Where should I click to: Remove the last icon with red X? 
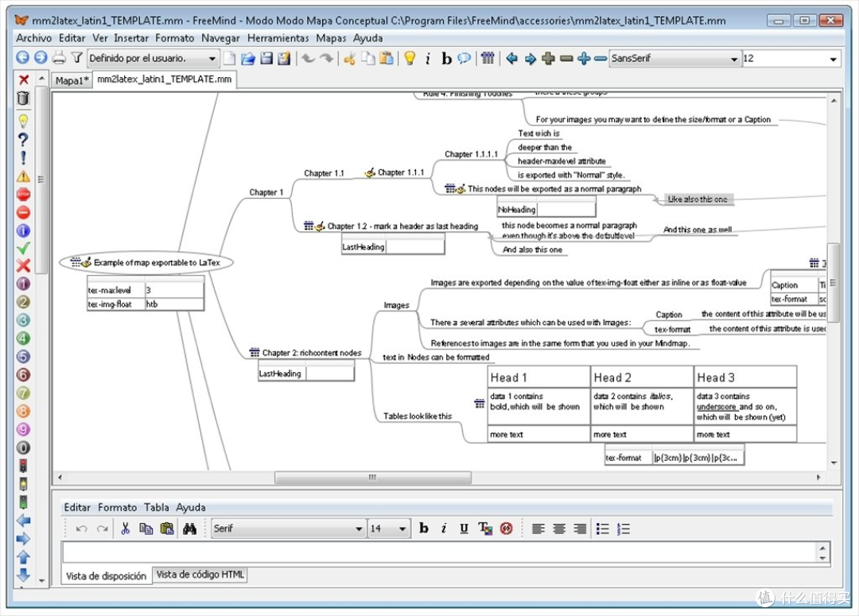coord(24,79)
